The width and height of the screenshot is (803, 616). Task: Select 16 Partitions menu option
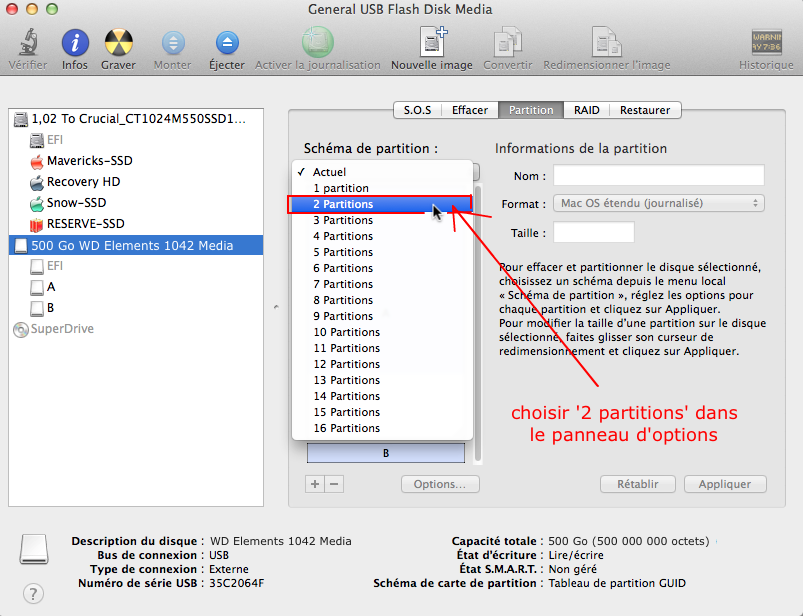click(x=346, y=428)
